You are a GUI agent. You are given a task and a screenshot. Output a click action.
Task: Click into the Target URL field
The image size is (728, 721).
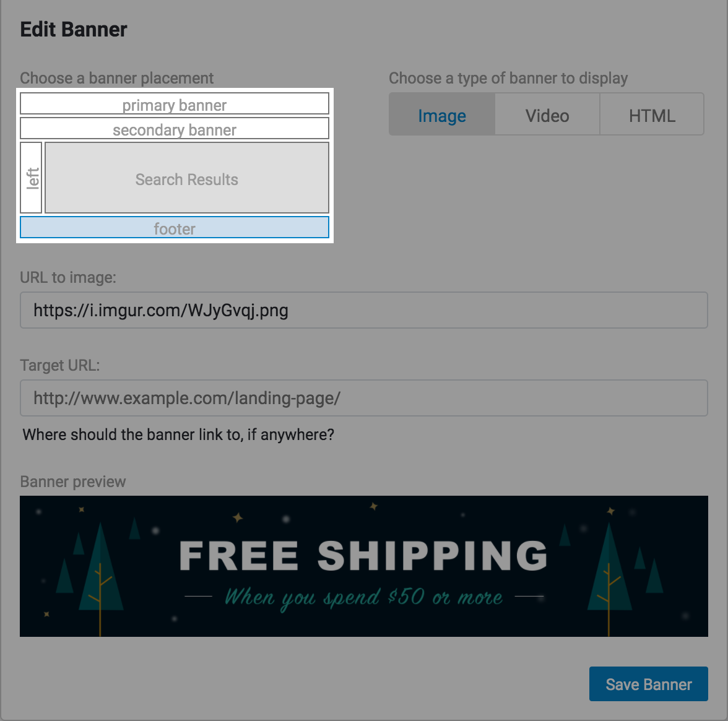click(x=364, y=399)
